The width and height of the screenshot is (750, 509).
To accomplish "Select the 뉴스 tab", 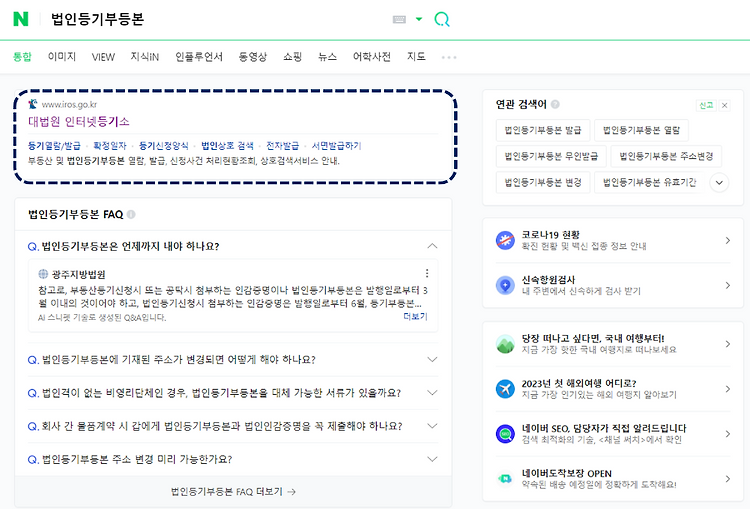I will (x=327, y=57).
